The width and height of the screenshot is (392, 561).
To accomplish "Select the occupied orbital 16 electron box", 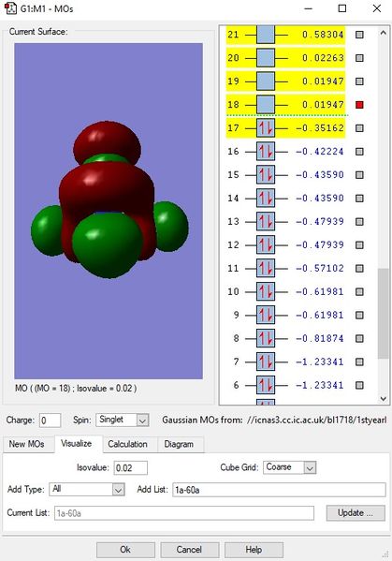I will [266, 152].
